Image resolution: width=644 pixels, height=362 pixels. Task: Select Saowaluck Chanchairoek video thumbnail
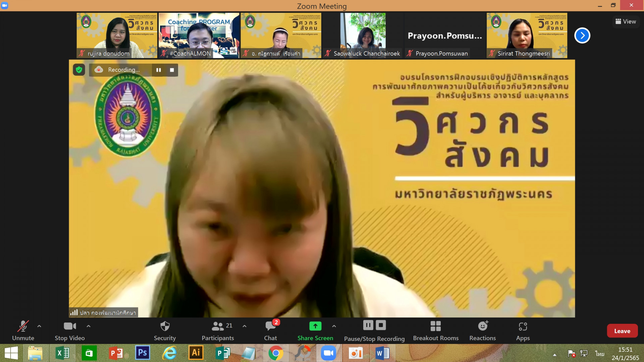[x=363, y=36]
